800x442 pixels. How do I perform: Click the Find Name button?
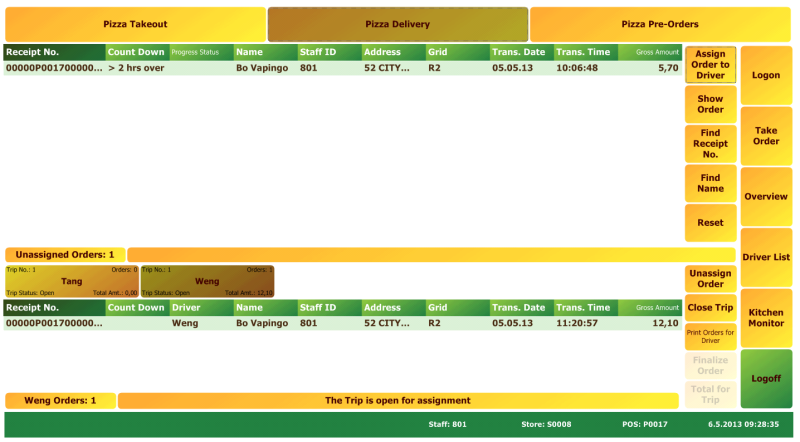point(710,183)
